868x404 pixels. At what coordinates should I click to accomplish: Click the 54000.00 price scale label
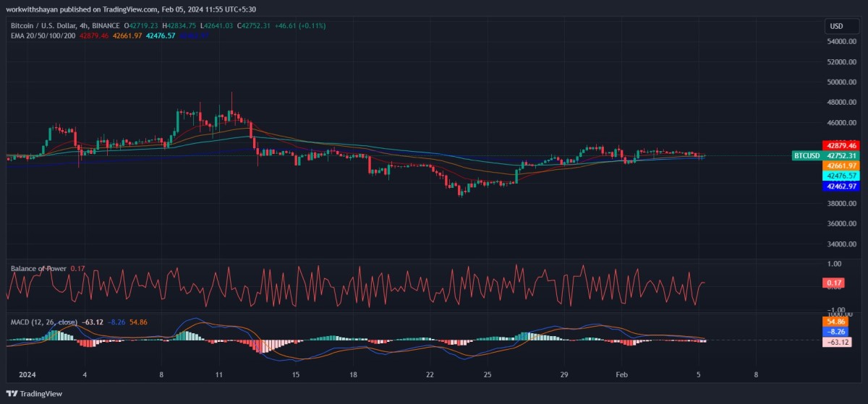point(841,42)
